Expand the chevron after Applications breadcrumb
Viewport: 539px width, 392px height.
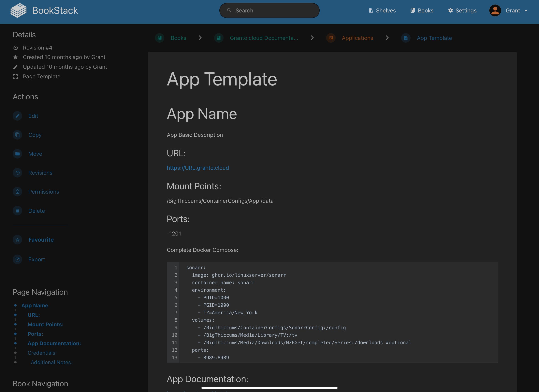(x=387, y=38)
